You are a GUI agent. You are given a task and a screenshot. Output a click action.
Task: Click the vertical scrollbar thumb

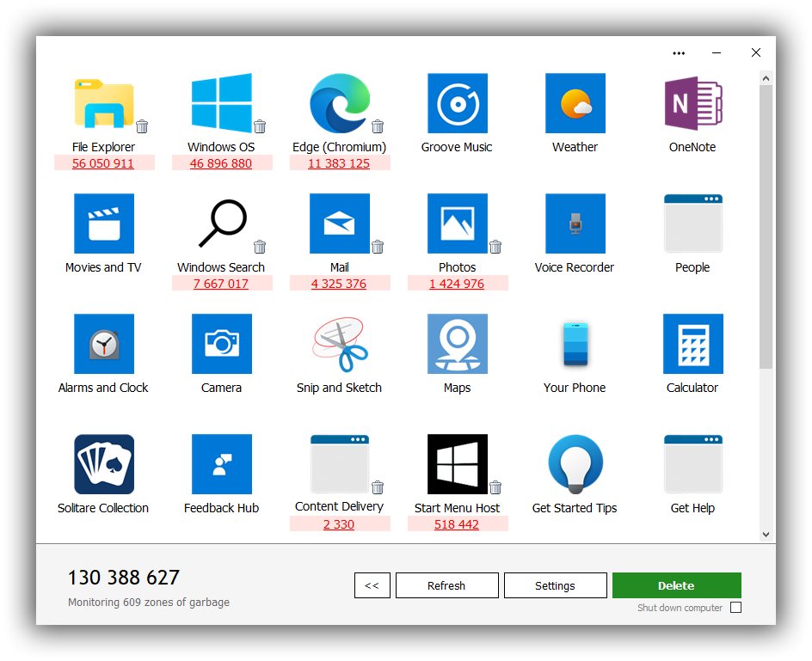766,227
